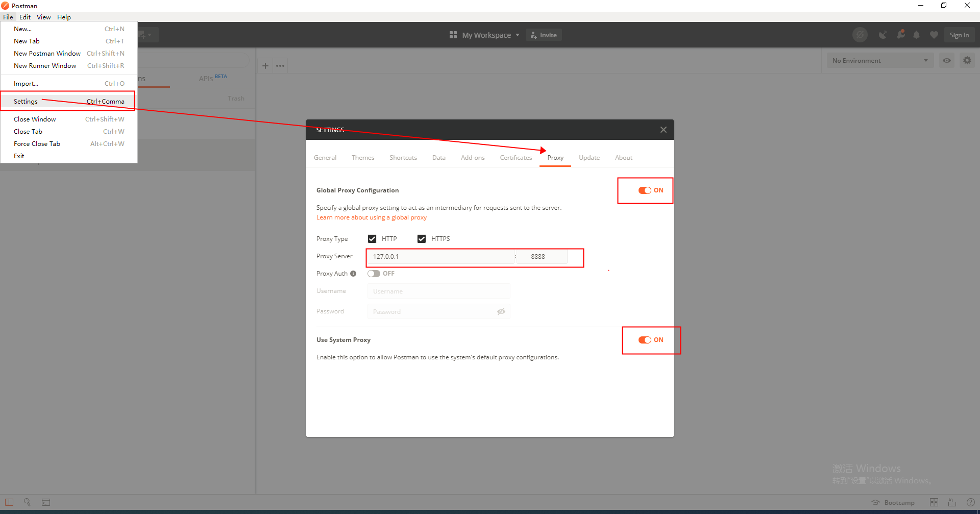This screenshot has width=980, height=514.
Task: Select New Runner Window menu entry
Action: [x=69, y=65]
